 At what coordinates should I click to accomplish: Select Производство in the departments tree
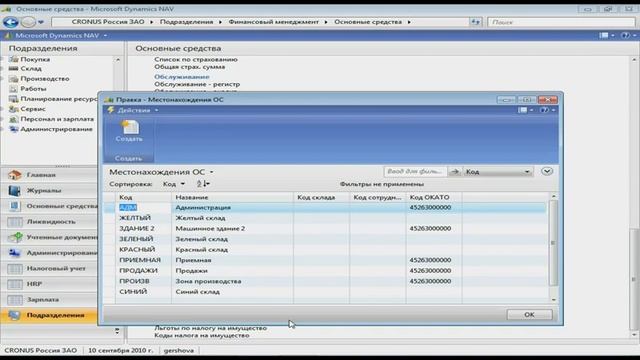pos(44,78)
